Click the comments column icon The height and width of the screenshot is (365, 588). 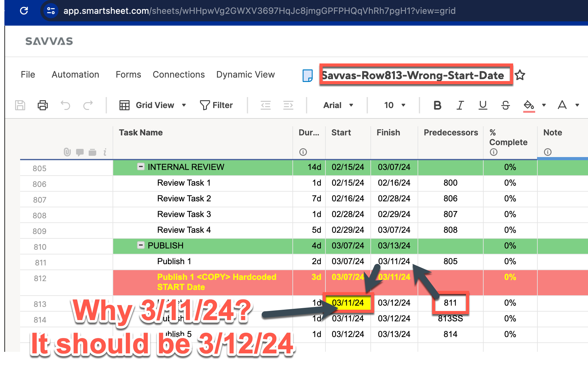(x=80, y=152)
